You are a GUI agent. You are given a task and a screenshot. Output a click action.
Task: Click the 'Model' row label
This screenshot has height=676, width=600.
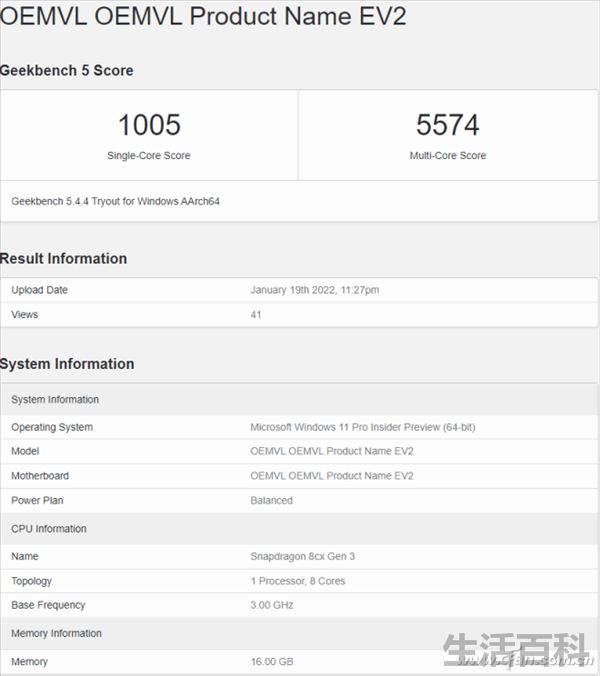(25, 451)
